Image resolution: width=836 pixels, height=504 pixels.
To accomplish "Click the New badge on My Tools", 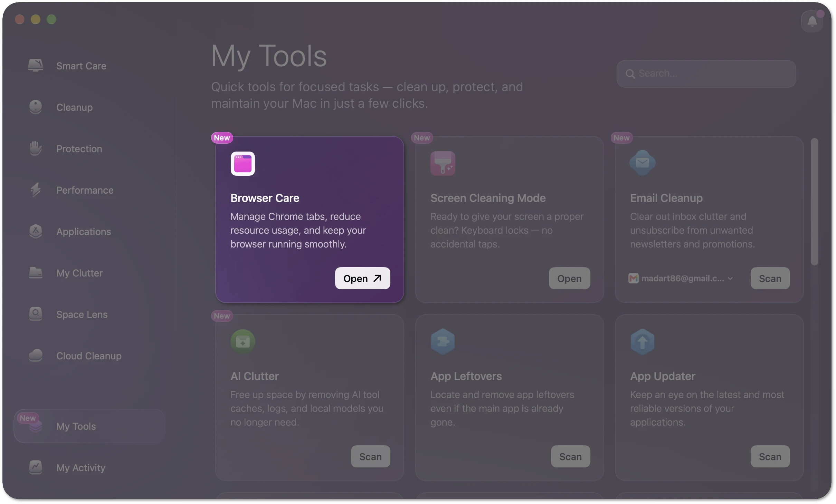I will [28, 418].
